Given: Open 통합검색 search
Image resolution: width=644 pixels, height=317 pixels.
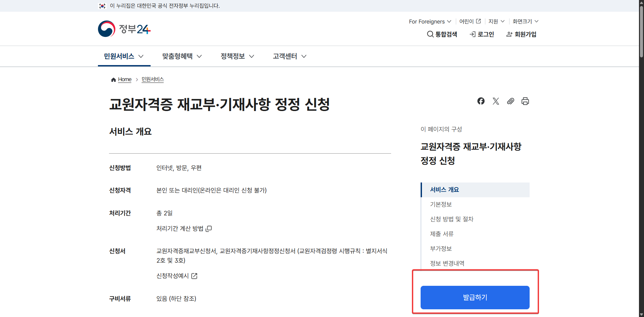Looking at the screenshot, I should (442, 34).
